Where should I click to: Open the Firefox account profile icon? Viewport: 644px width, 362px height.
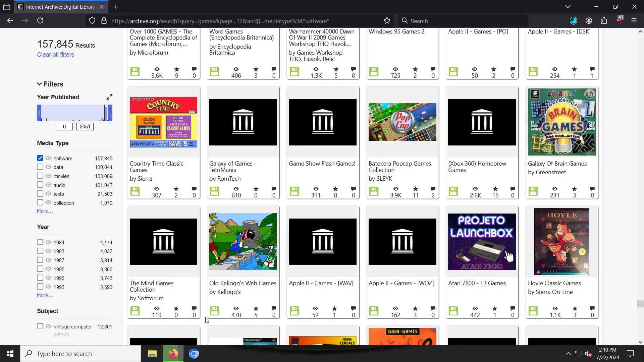[589, 21]
